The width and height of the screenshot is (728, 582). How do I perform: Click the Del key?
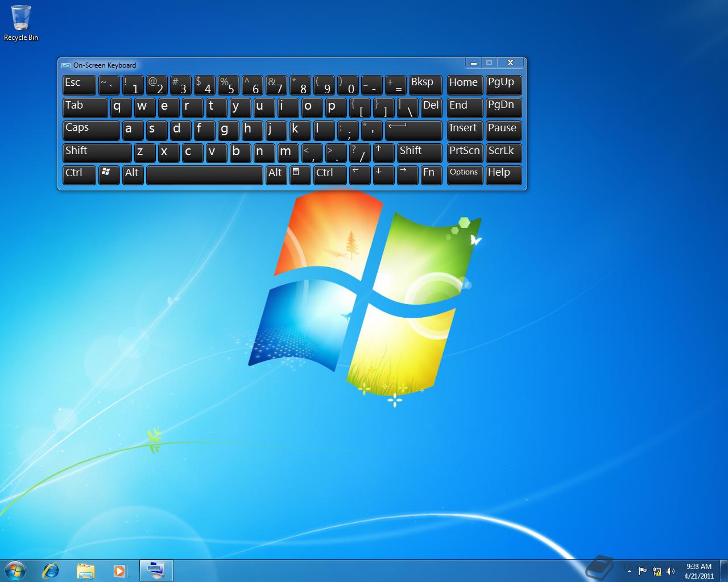click(431, 107)
